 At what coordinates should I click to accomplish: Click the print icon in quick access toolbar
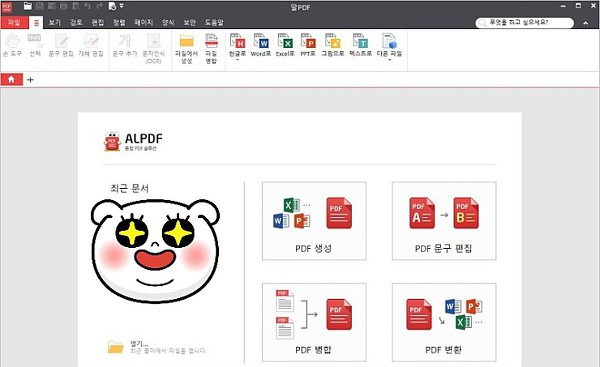[64, 6]
